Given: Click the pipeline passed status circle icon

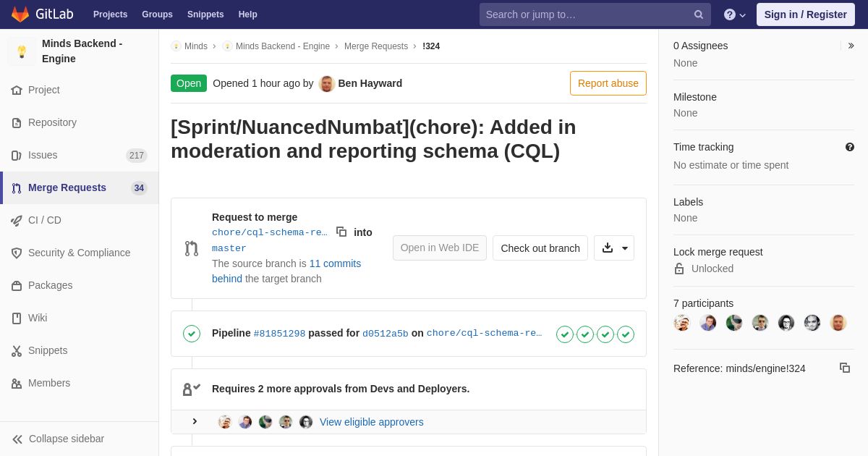Looking at the screenshot, I should point(192,334).
